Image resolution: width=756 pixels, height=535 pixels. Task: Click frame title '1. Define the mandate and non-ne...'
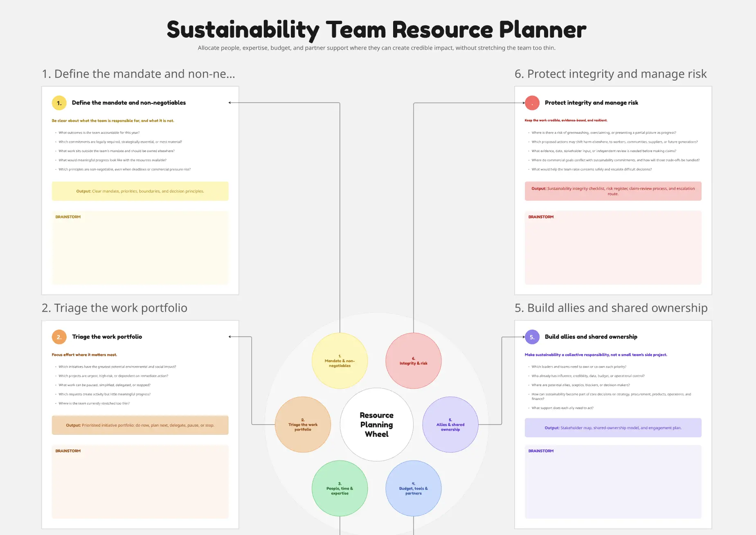(x=139, y=74)
